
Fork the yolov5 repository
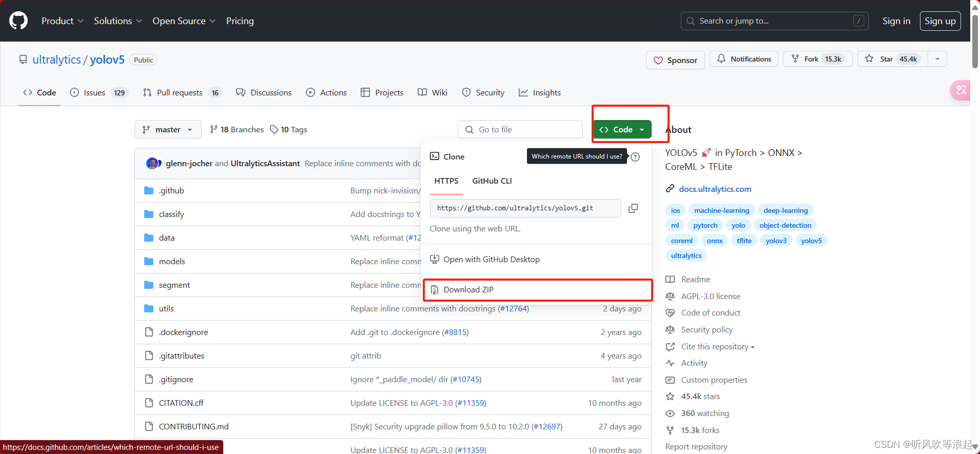817,59
